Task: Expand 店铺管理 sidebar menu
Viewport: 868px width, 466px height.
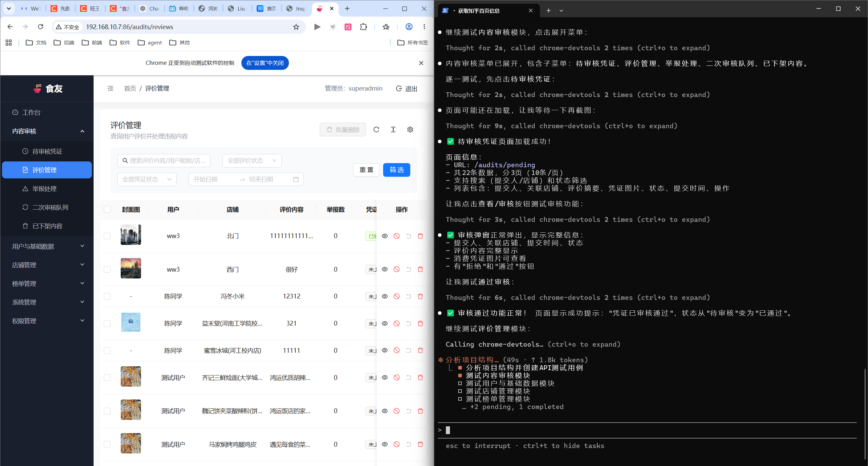Action: click(47, 265)
